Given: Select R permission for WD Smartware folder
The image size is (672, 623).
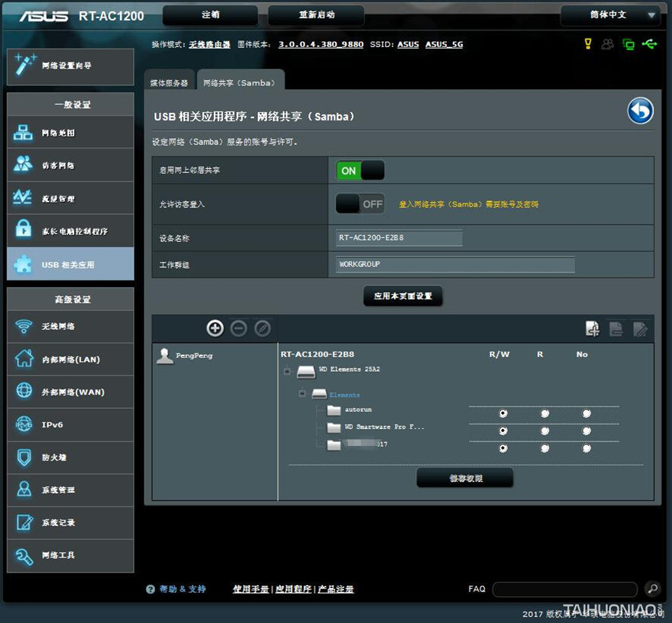Looking at the screenshot, I should (x=545, y=431).
